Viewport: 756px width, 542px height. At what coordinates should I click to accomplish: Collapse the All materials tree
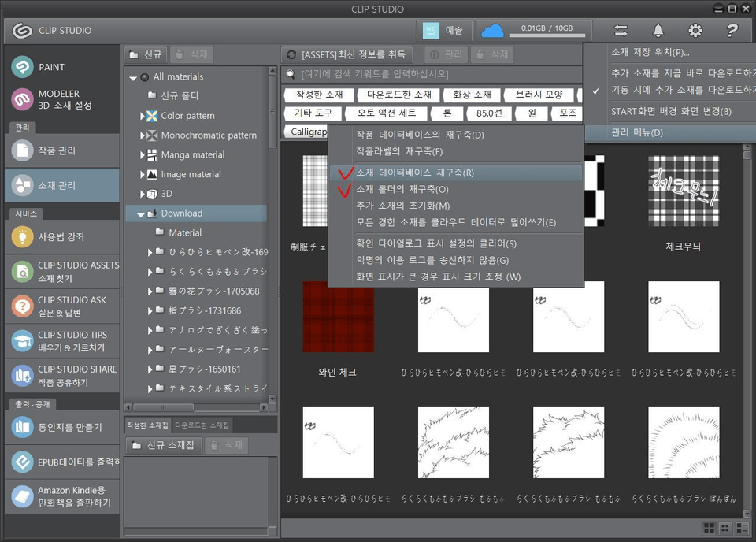(133, 78)
